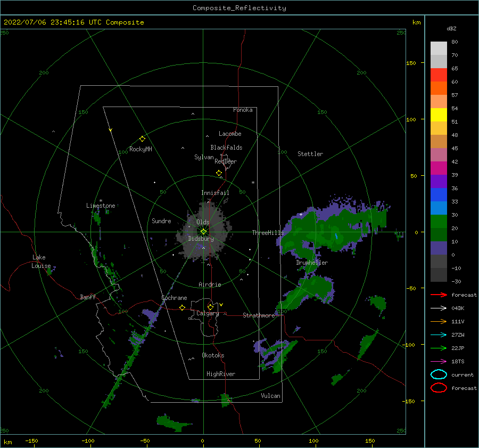Select the cyan current ellipse icon
Viewport: 479px width, 448px height.
(439, 374)
